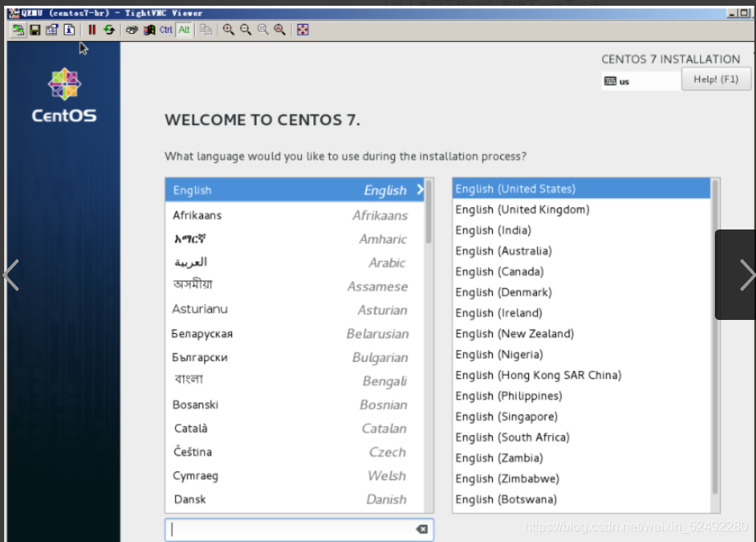The height and width of the screenshot is (542, 756).
Task: Select Català language row
Action: [295, 428]
